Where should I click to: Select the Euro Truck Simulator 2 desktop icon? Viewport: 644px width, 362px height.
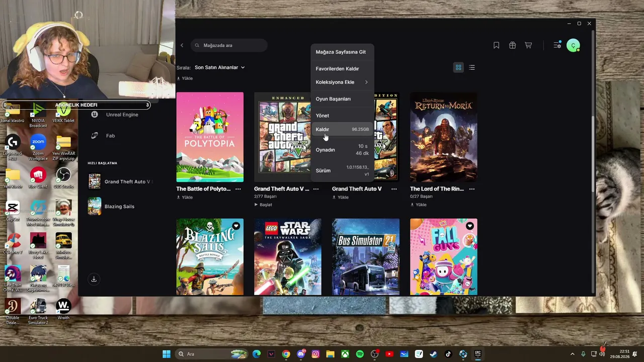tap(38, 312)
